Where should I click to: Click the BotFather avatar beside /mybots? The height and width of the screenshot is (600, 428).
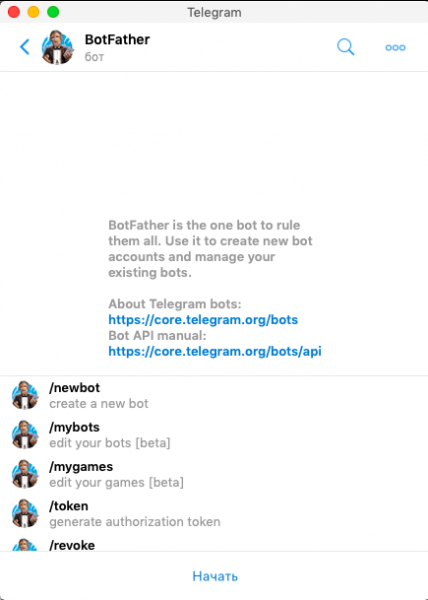[25, 435]
